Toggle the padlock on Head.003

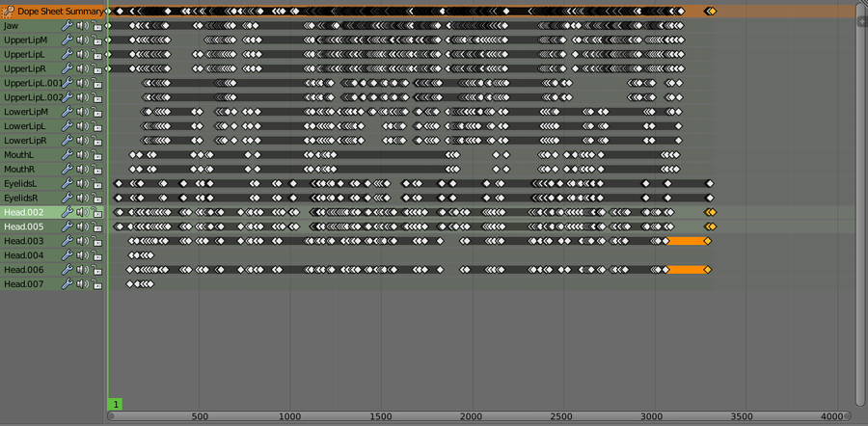click(96, 241)
